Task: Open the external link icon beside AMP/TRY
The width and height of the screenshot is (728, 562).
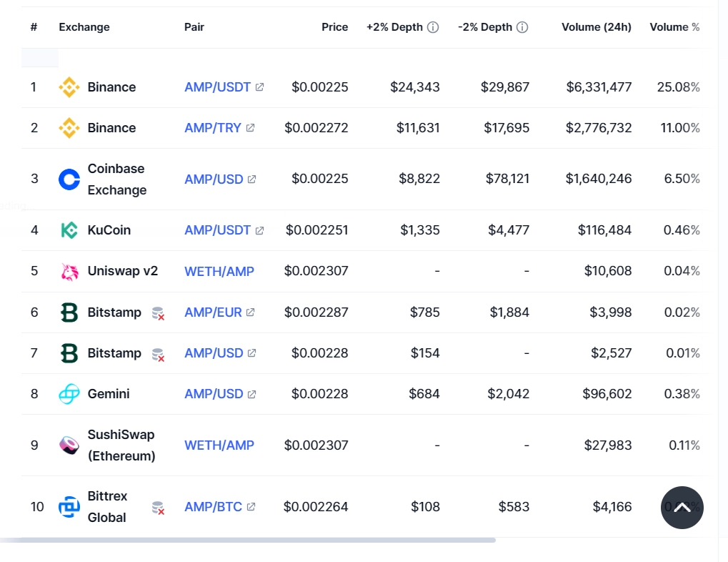Action: (x=249, y=127)
